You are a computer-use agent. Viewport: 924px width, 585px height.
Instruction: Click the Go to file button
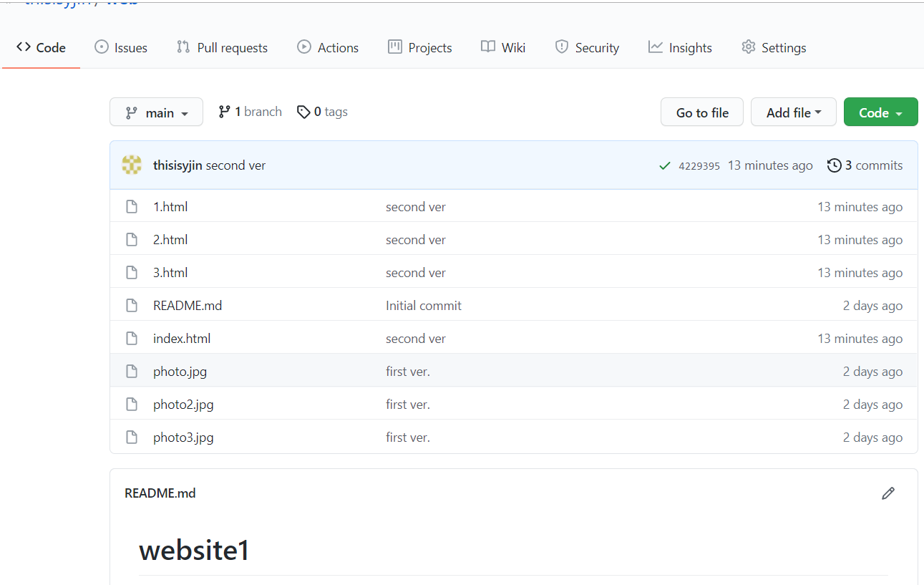[x=702, y=112]
